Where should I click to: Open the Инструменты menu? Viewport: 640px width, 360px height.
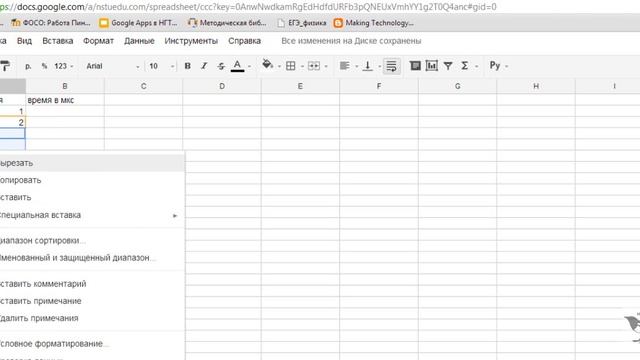pyautogui.click(x=191, y=41)
